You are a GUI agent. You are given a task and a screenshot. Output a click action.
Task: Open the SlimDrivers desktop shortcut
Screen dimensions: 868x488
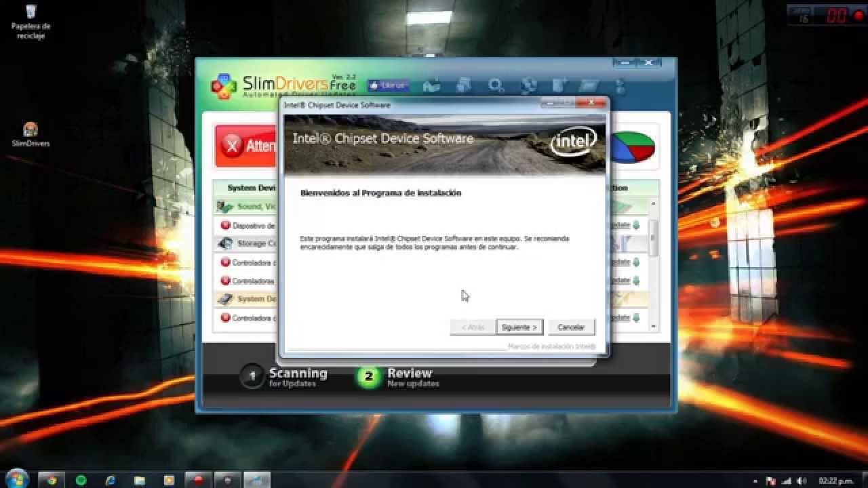click(31, 134)
